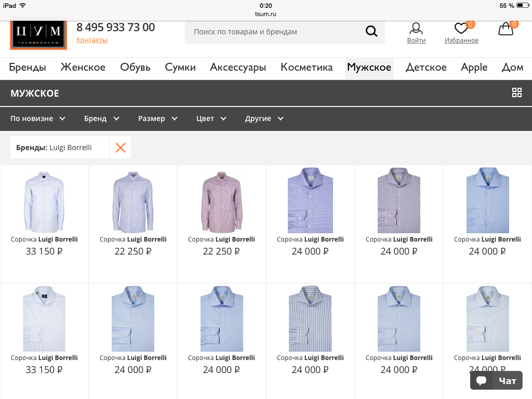Click the МУЖСКОЕ section heading
This screenshot has width=532, height=399.
click(35, 94)
